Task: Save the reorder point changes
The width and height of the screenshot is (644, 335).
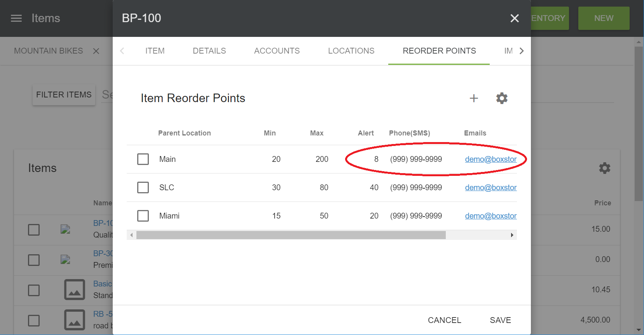Action: [500, 320]
